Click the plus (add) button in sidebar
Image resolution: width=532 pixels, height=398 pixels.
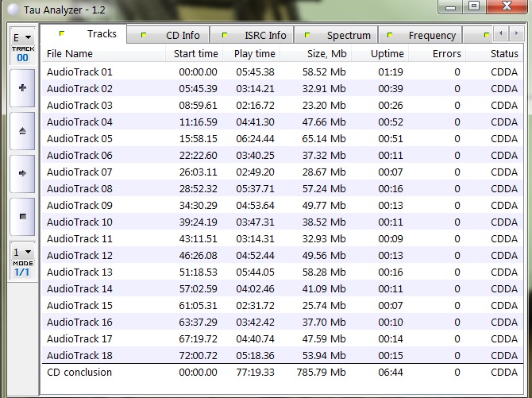[x=21, y=88]
